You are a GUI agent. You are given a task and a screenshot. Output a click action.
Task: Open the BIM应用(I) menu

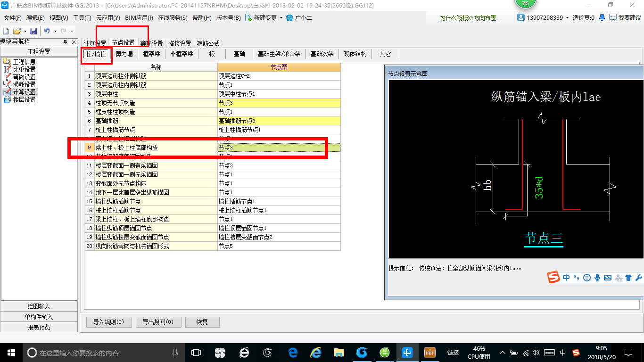pos(139,18)
